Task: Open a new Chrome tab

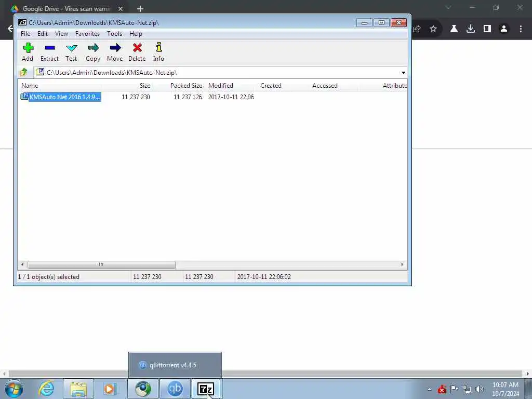Action: (140, 9)
